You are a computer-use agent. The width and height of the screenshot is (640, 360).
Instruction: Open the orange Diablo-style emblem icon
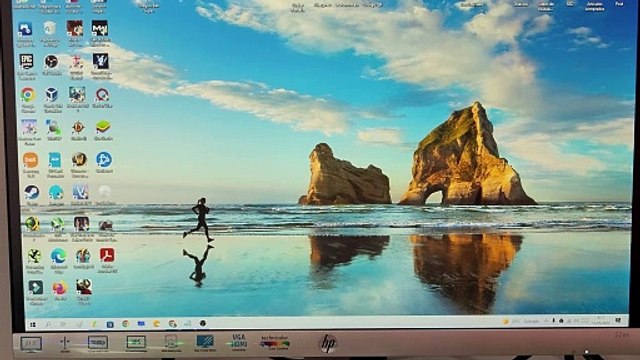click(x=78, y=127)
